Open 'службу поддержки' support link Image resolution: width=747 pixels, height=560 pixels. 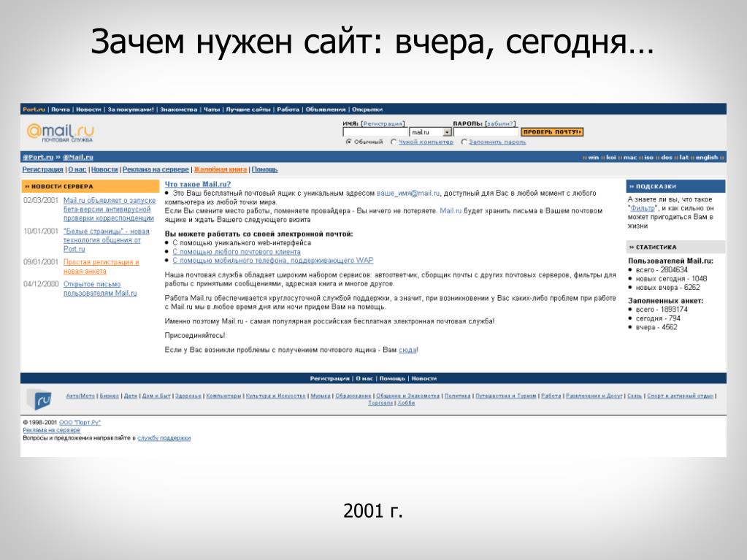click(x=164, y=438)
